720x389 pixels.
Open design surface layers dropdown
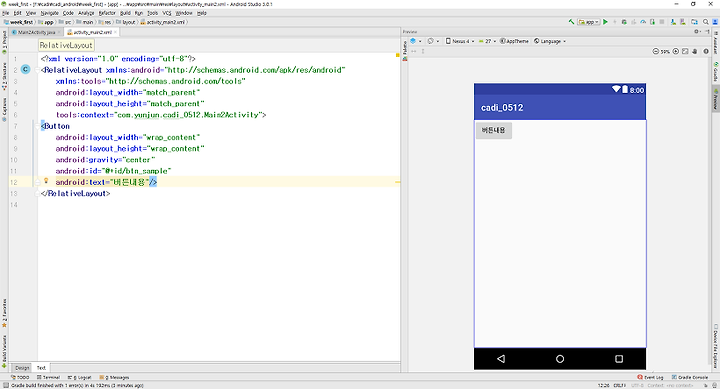[416, 41]
